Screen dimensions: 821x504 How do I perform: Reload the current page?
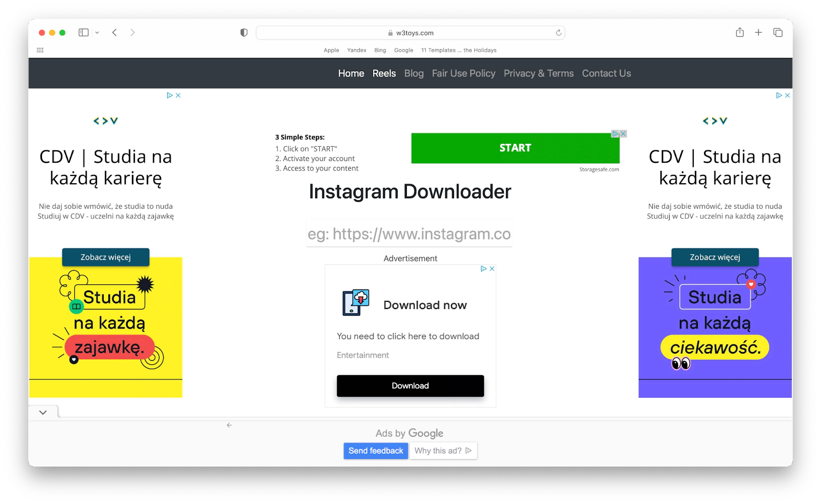tap(558, 32)
